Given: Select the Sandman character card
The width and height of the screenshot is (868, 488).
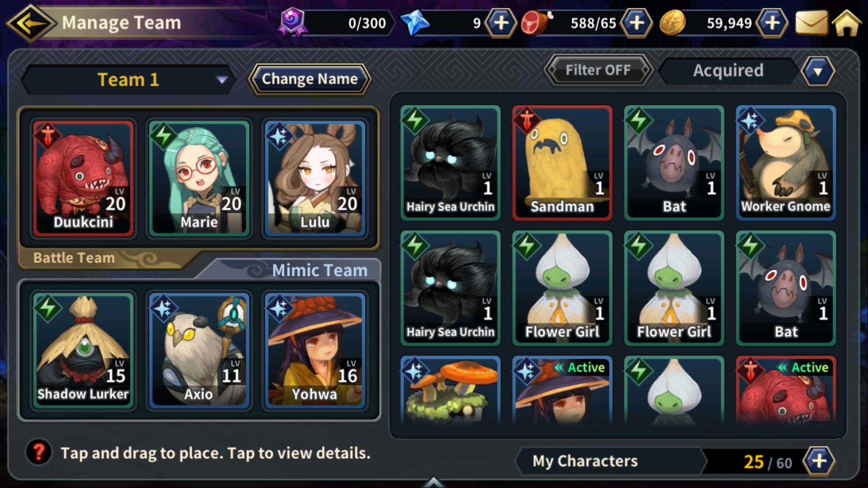Looking at the screenshot, I should pos(562,163).
